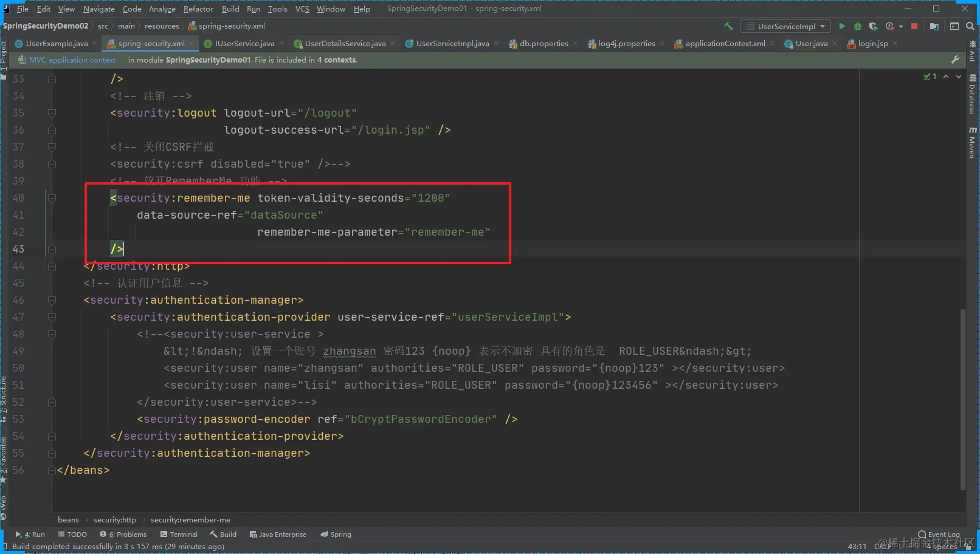Click the security:remember-me breadcrumb
This screenshot has height=554, width=980.
(x=190, y=520)
